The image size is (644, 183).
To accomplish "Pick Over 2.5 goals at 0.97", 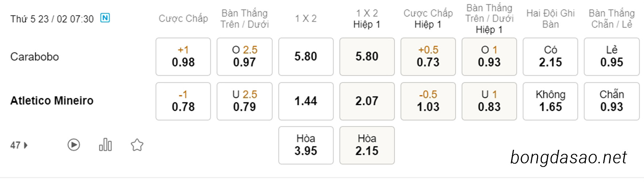I will tap(245, 57).
